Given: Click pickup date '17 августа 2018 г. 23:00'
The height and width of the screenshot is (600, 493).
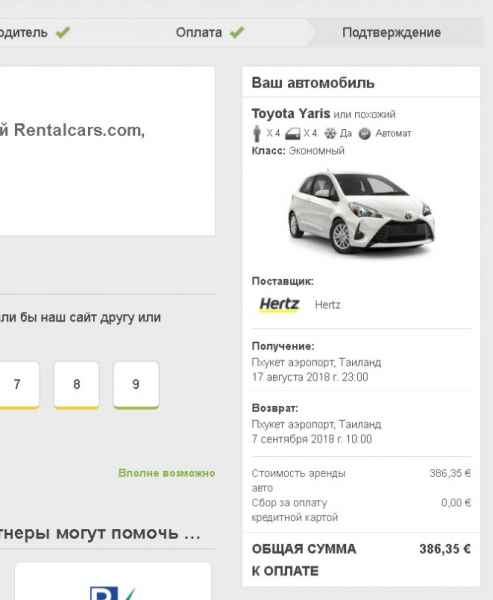Looking at the screenshot, I should (x=310, y=377).
